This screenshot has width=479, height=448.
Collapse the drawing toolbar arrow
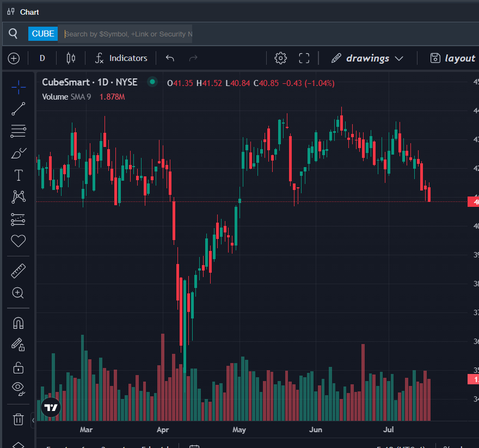point(33,420)
